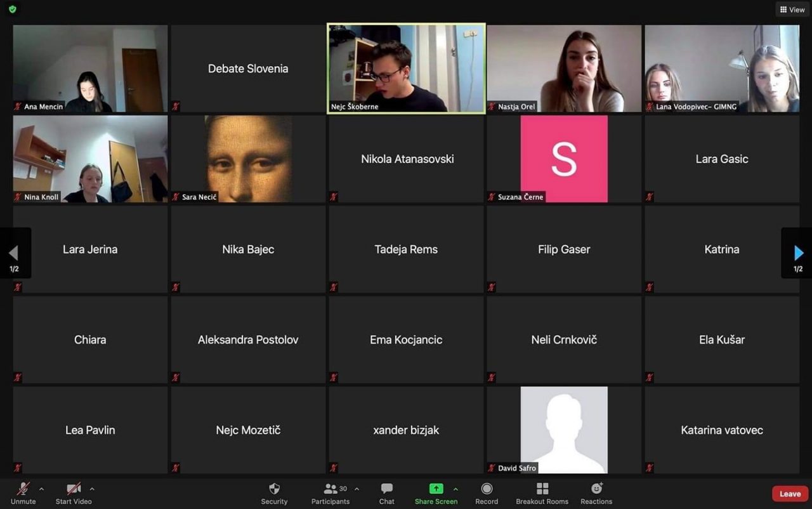Open the Chat bubble icon
The image size is (812, 509).
(387, 489)
